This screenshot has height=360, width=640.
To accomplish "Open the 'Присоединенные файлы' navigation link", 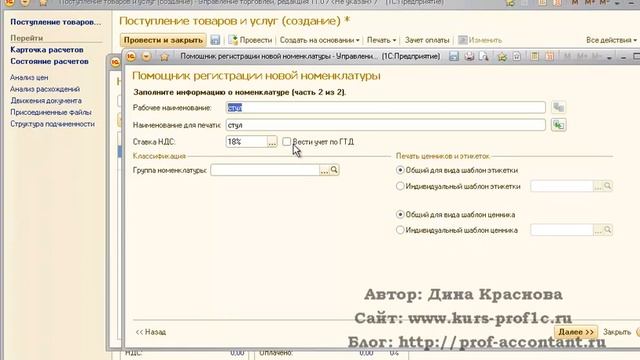I will pos(51,112).
